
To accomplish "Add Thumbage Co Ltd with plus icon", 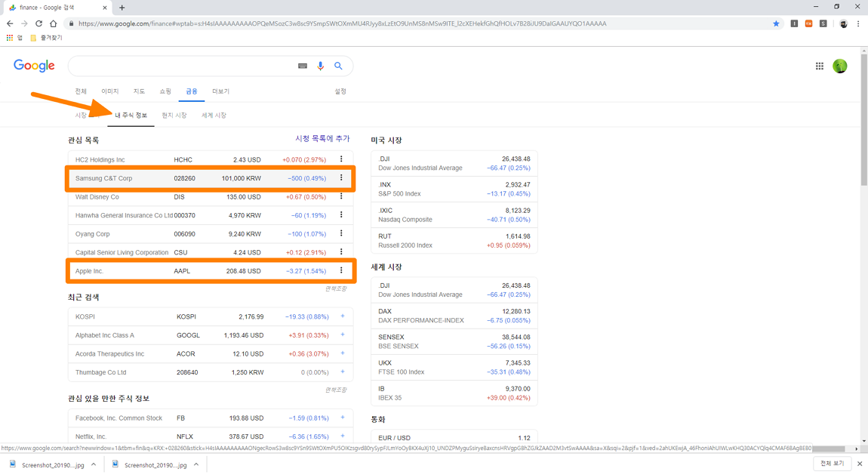I will (x=343, y=372).
